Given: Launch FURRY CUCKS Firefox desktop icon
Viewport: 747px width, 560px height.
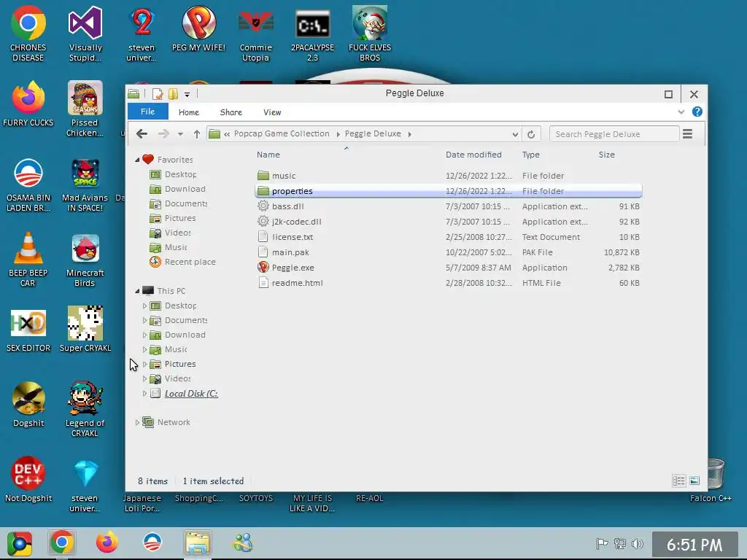Looking at the screenshot, I should 28,104.
